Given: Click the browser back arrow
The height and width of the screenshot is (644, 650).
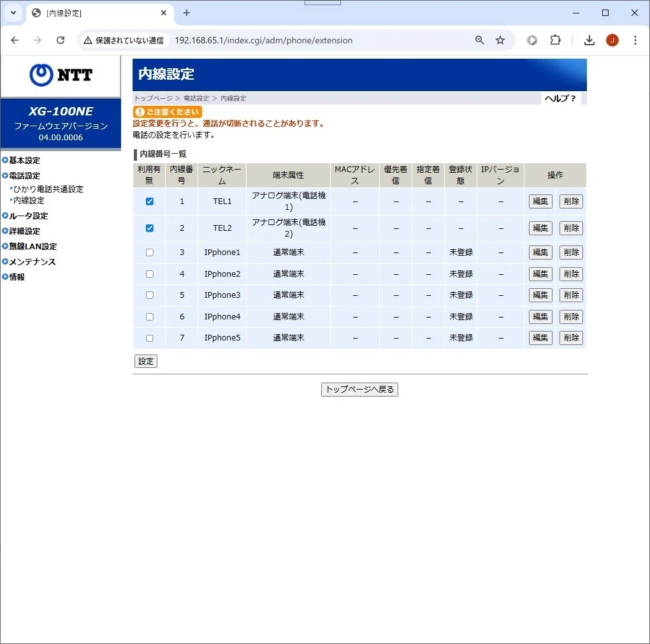Looking at the screenshot, I should (15, 40).
